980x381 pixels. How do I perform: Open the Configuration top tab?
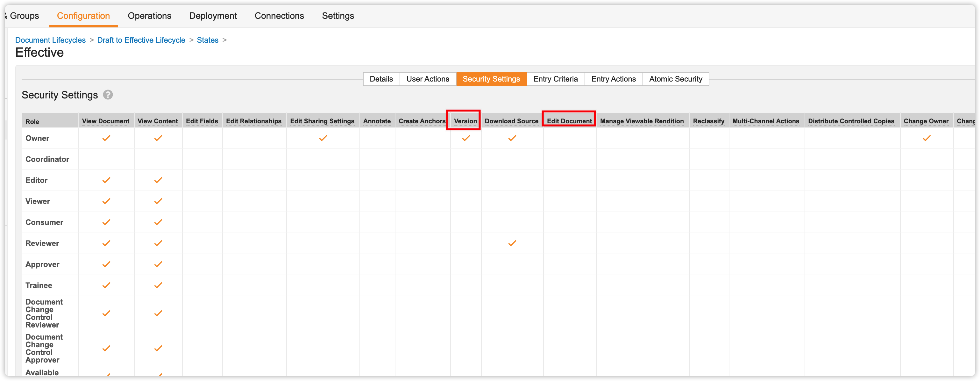pos(83,16)
